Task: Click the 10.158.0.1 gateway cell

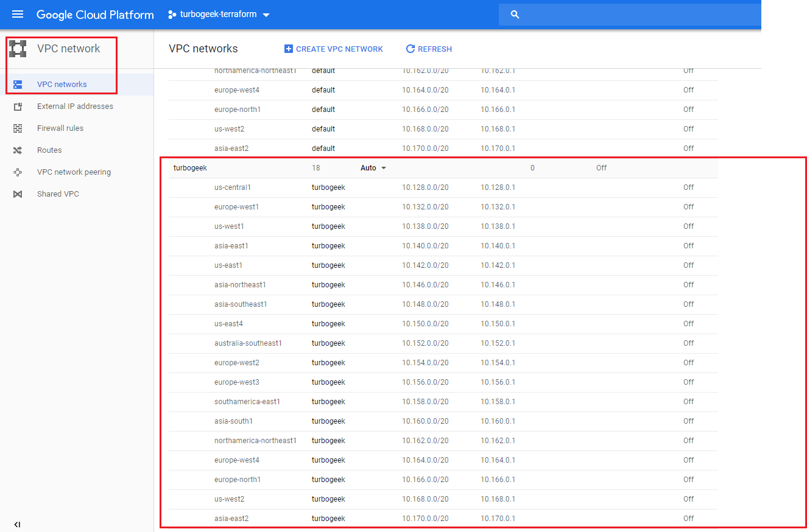Action: click(498, 402)
